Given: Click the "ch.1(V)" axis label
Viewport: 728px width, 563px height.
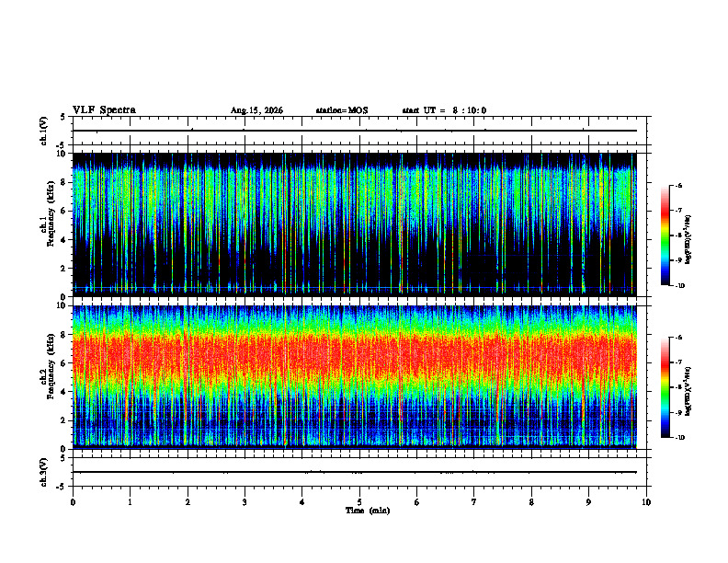Looking at the screenshot, I should (44, 131).
